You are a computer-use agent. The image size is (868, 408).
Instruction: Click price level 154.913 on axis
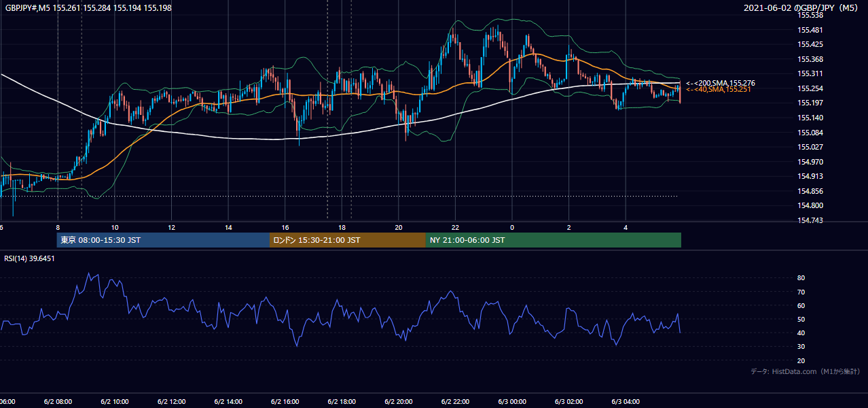[810, 176]
